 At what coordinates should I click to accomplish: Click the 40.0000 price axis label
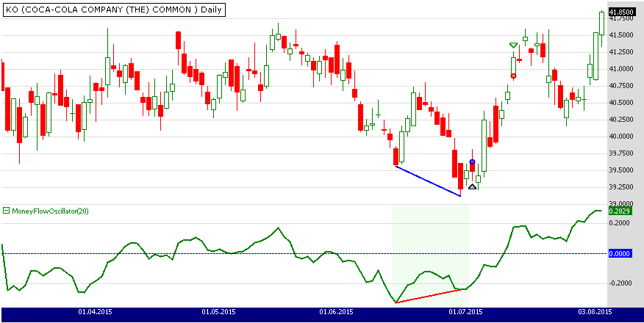pos(622,137)
